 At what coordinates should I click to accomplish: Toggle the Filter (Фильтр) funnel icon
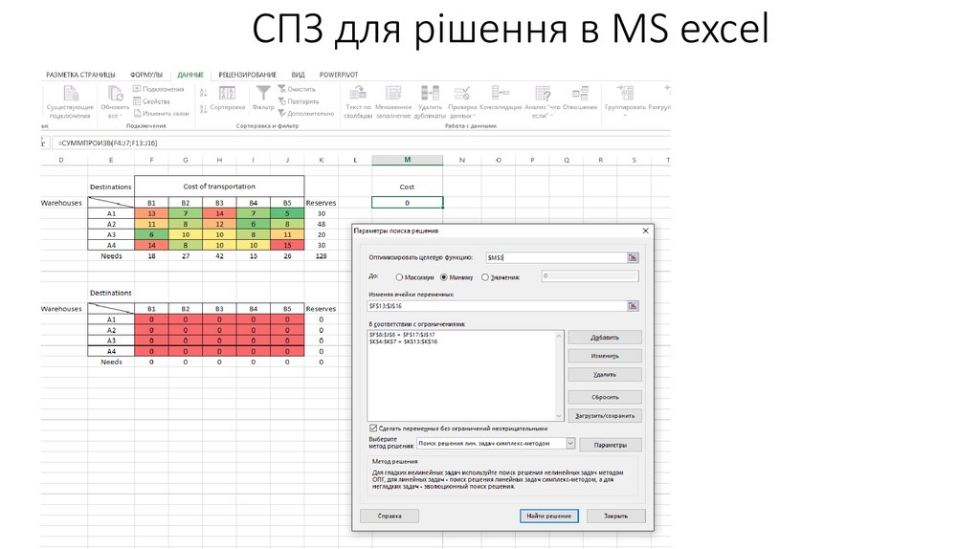[x=263, y=93]
